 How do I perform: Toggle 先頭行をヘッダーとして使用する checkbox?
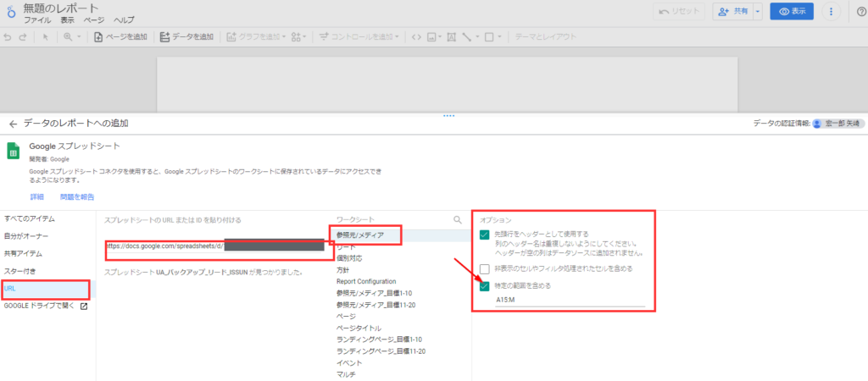485,235
